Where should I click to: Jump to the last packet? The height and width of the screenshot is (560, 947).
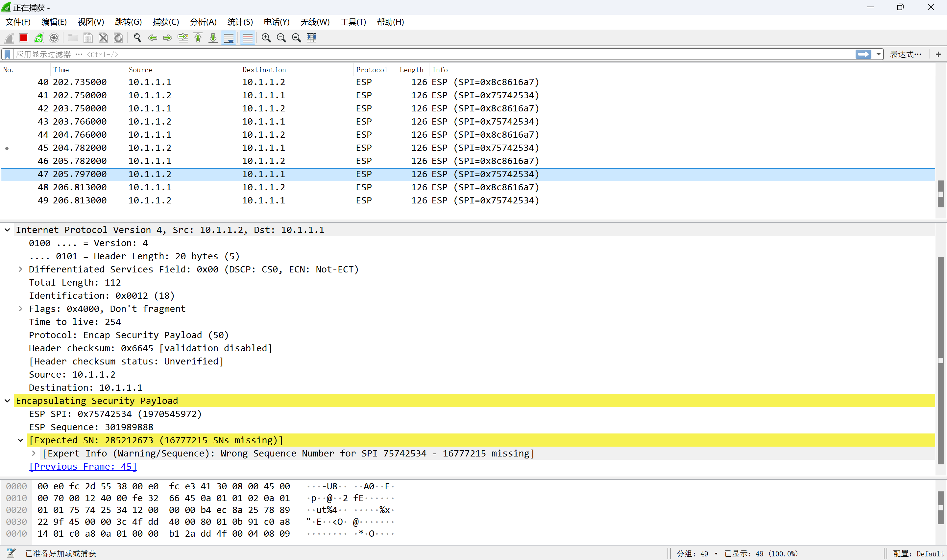point(213,38)
